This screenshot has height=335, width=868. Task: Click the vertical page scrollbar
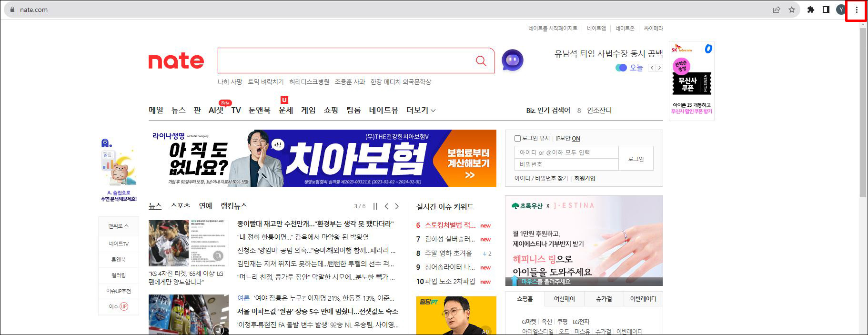863,113
